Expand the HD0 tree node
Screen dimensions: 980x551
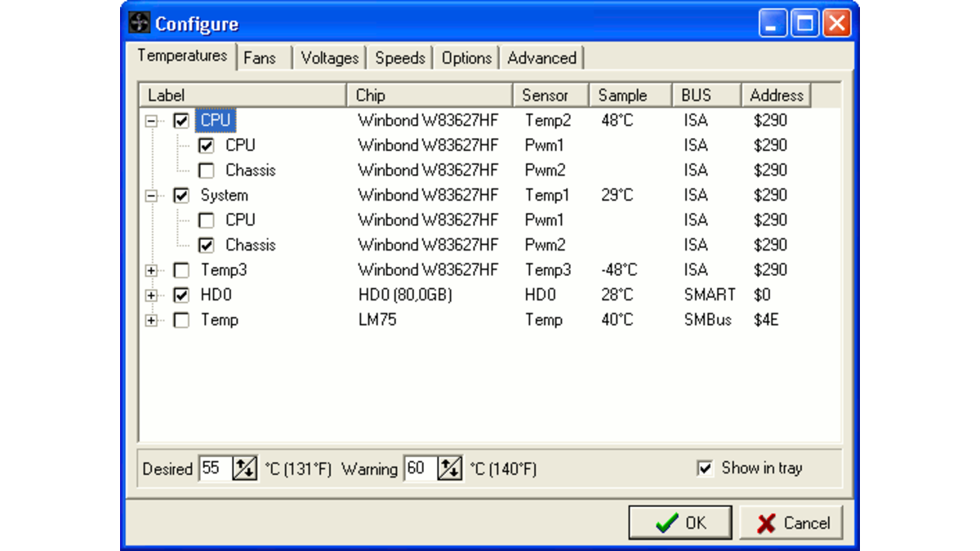151,295
